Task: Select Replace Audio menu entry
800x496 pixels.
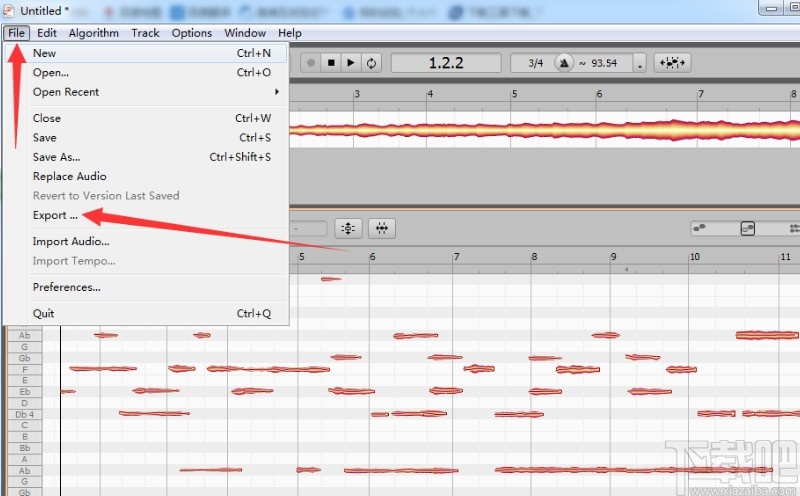Action: coord(146,176)
